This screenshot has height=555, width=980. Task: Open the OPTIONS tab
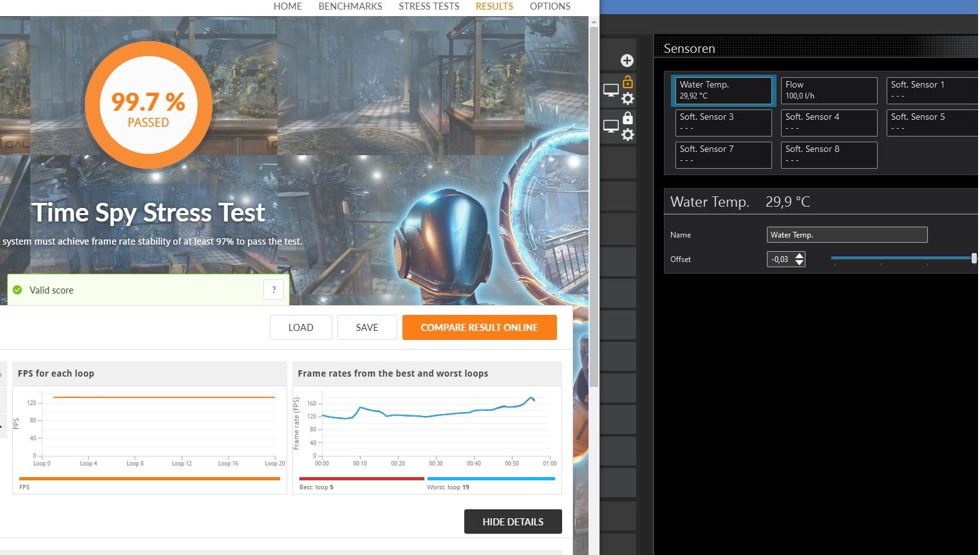pyautogui.click(x=550, y=6)
